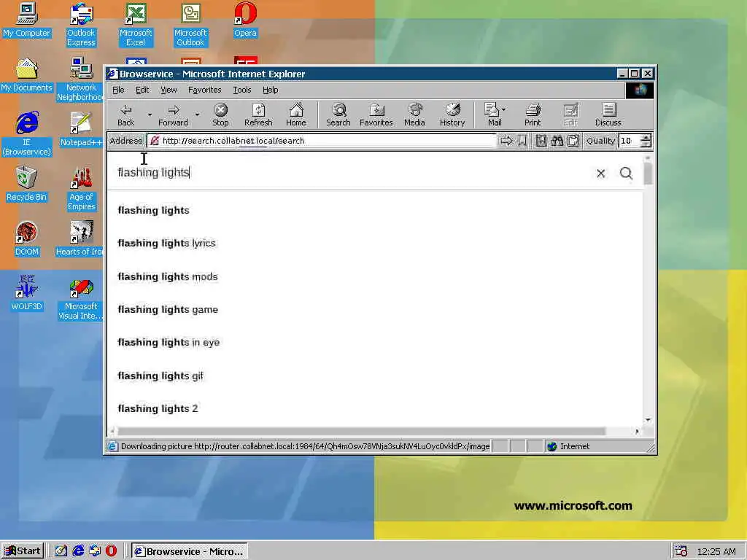
Task: Go back with the Back toolbar button
Action: [125, 115]
